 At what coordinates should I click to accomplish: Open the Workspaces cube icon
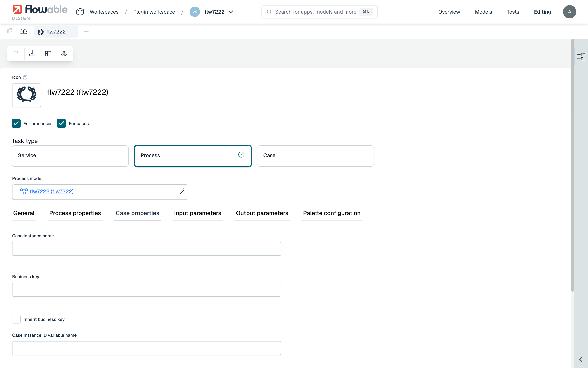(80, 12)
